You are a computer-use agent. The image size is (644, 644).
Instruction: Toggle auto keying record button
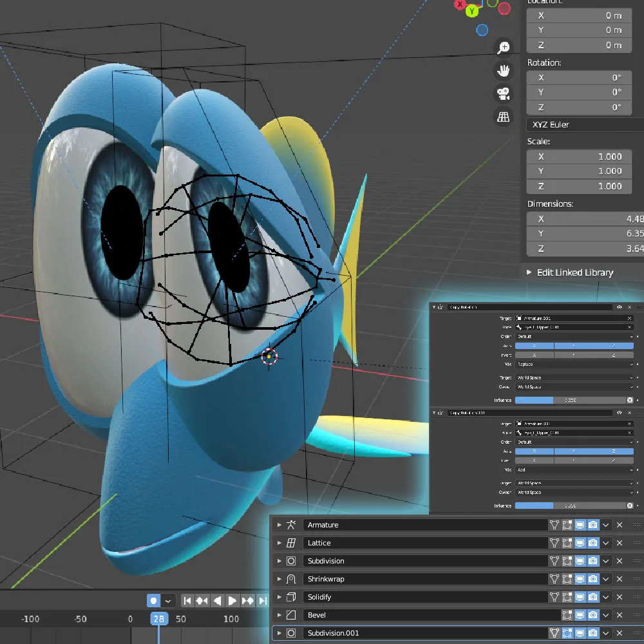coord(153,601)
